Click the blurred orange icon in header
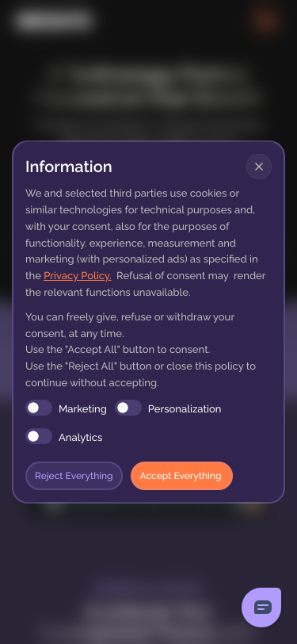Screen dimensions: 297x644 pyautogui.click(x=266, y=20)
